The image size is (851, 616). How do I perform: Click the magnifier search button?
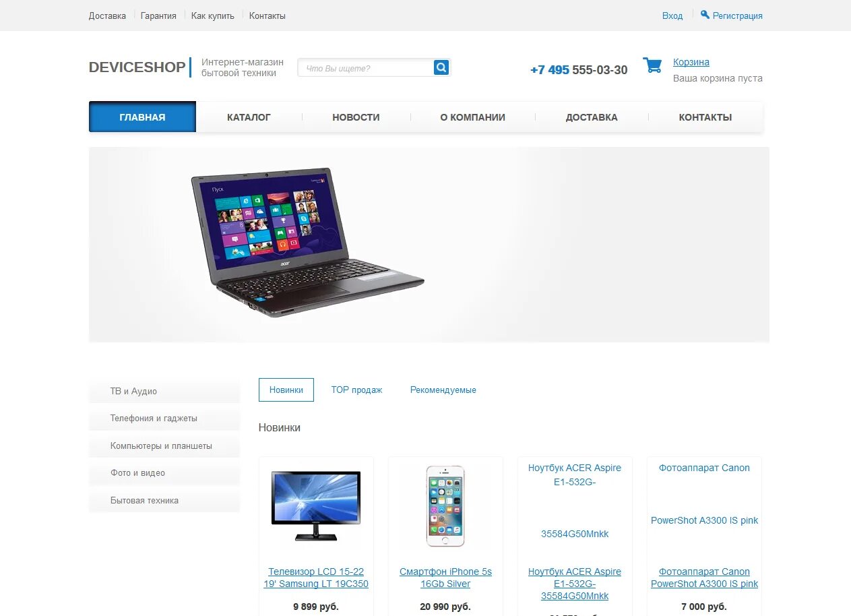tap(441, 67)
